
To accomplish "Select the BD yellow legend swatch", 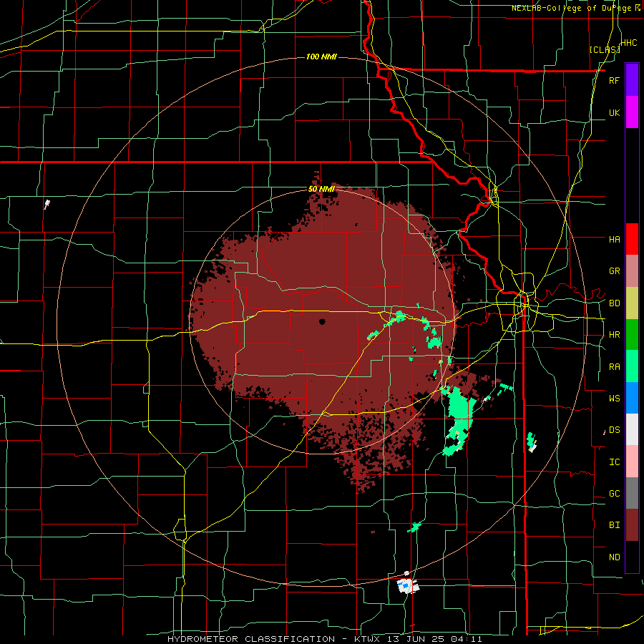I will coord(632,303).
